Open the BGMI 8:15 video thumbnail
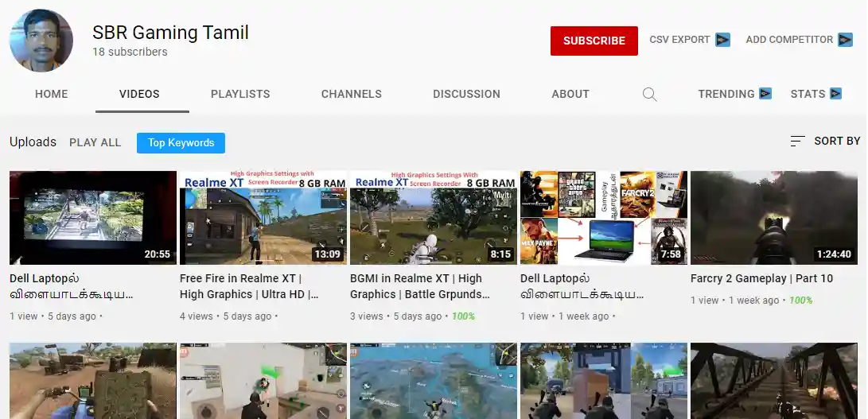The image size is (868, 419). (434, 218)
